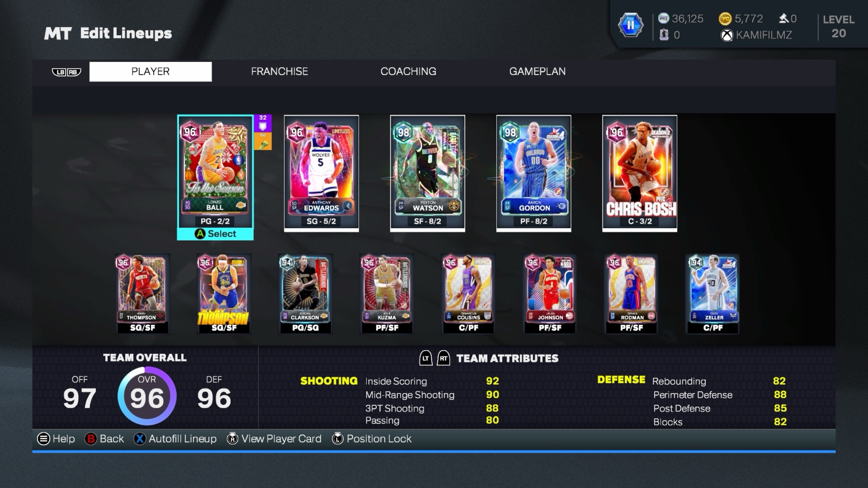Click the MT logo in the header
The height and width of the screenshot is (488, 868).
coord(58,34)
